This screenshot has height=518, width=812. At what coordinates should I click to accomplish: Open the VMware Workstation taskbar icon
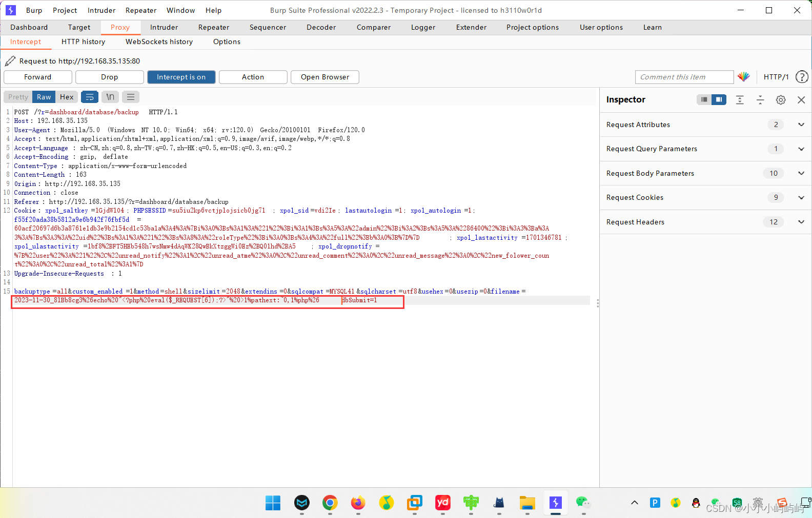pos(415,503)
